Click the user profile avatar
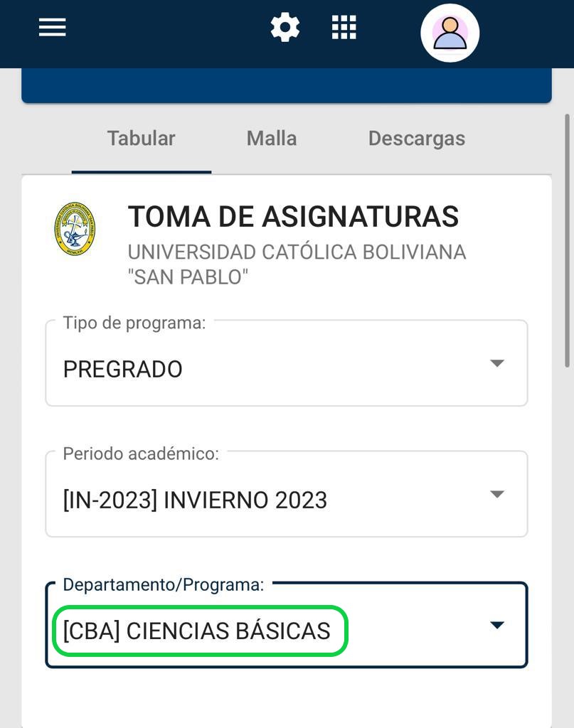574x728 pixels. 450,33
